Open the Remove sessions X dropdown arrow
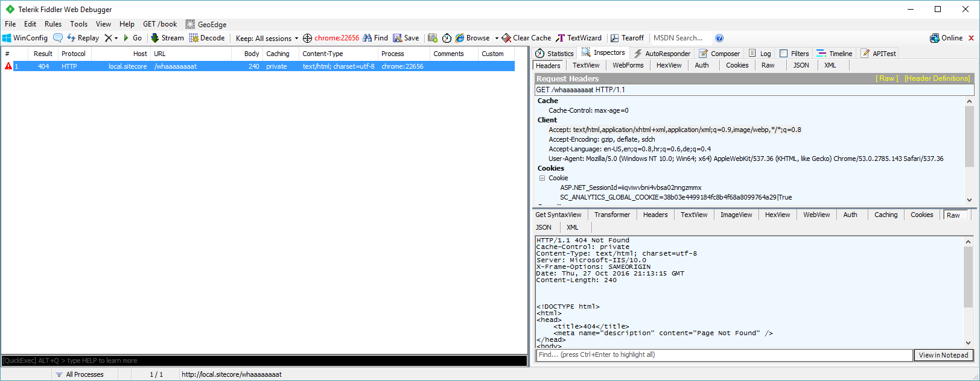This screenshot has width=980, height=381. point(116,38)
